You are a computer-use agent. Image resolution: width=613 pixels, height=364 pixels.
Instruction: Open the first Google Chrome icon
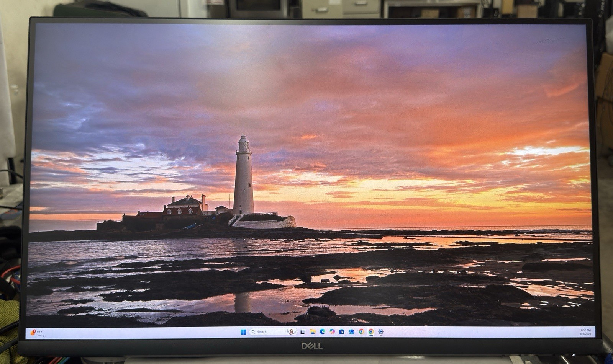(361, 331)
